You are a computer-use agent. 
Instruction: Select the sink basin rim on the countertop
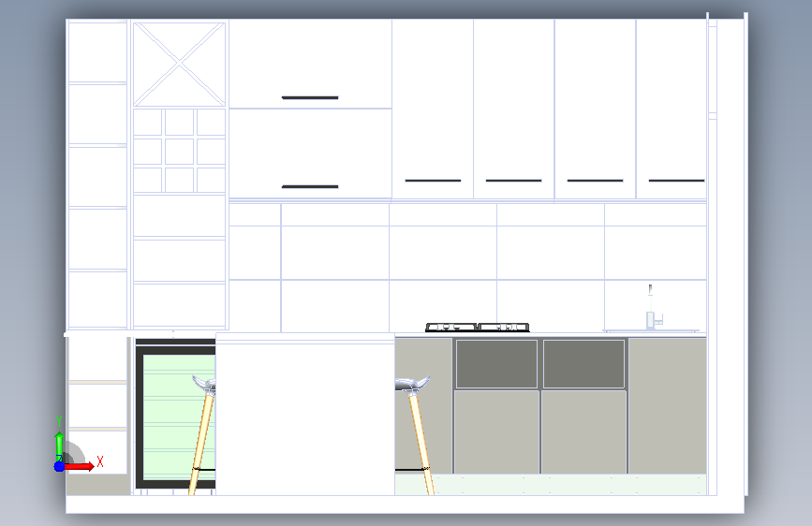point(651,330)
